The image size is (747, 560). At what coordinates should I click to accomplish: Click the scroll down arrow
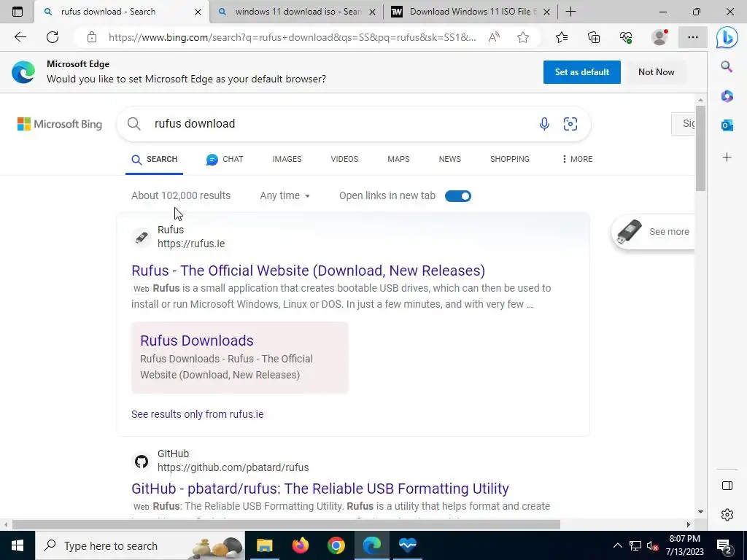(x=700, y=512)
